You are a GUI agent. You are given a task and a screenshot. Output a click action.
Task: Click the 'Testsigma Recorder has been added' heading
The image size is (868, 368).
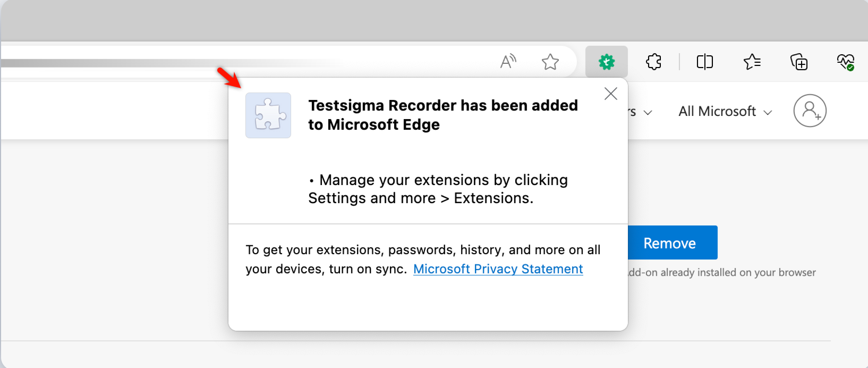point(443,115)
